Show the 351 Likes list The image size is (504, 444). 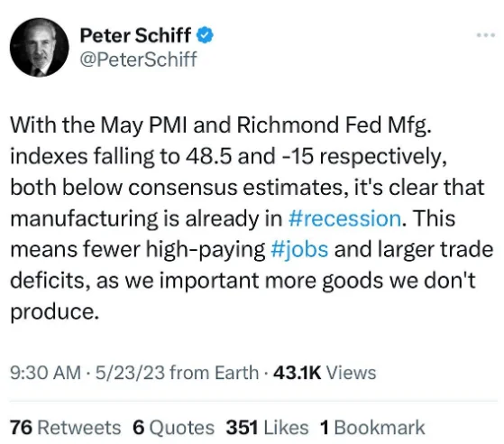click(x=267, y=428)
